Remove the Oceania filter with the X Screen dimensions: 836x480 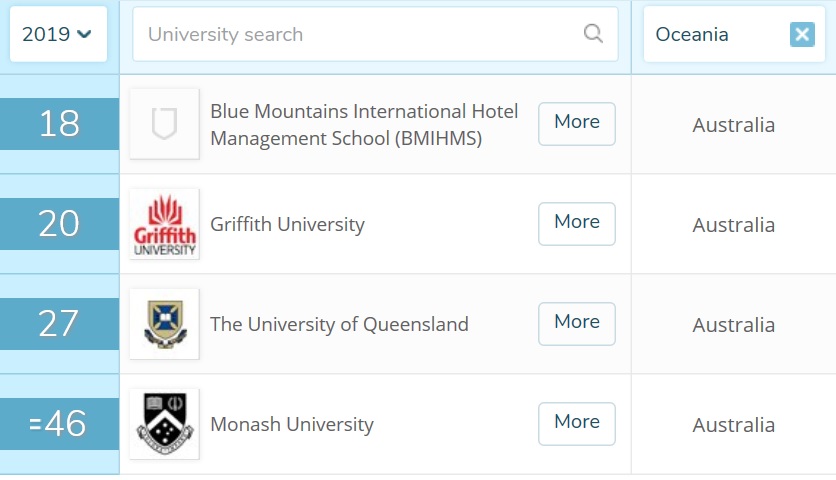point(802,35)
